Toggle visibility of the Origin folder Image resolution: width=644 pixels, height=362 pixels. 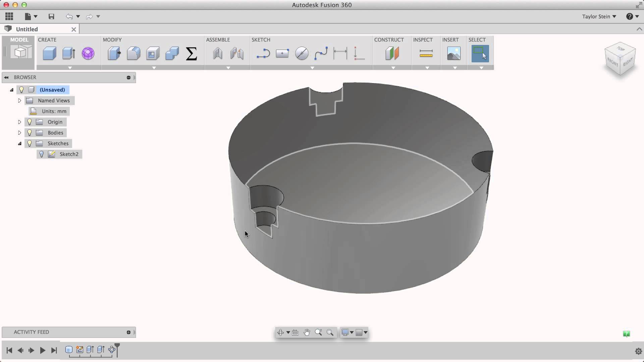click(29, 122)
